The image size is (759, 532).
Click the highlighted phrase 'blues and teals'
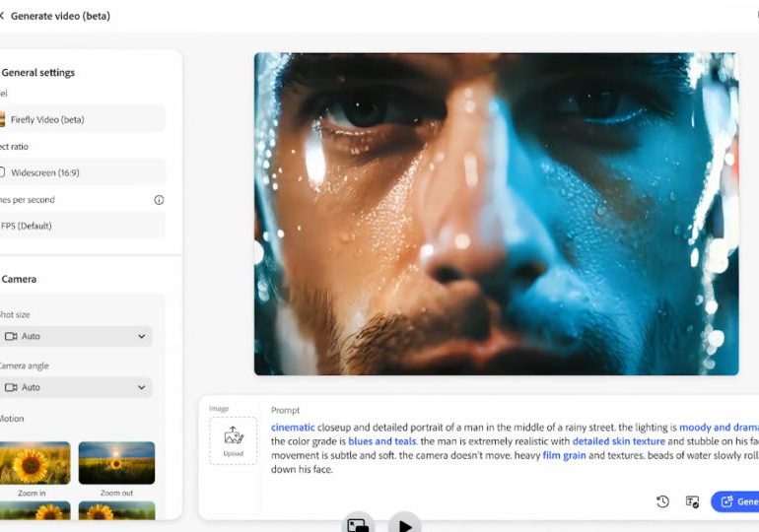(382, 441)
